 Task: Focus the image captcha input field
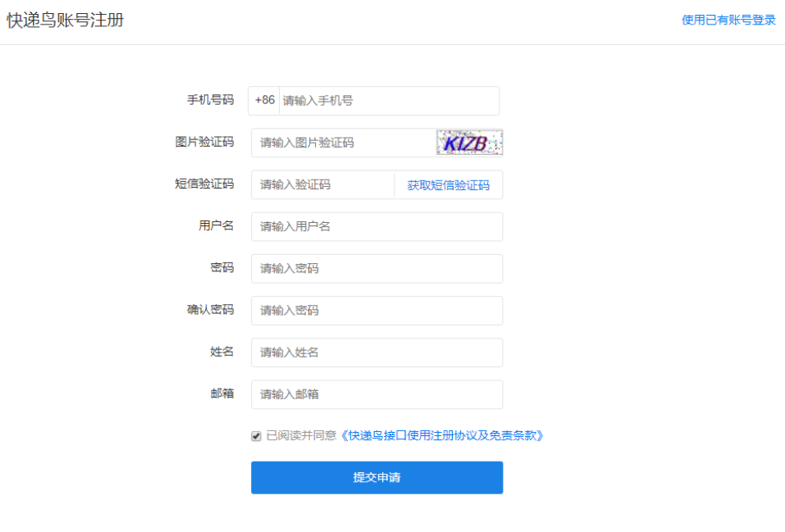point(344,143)
